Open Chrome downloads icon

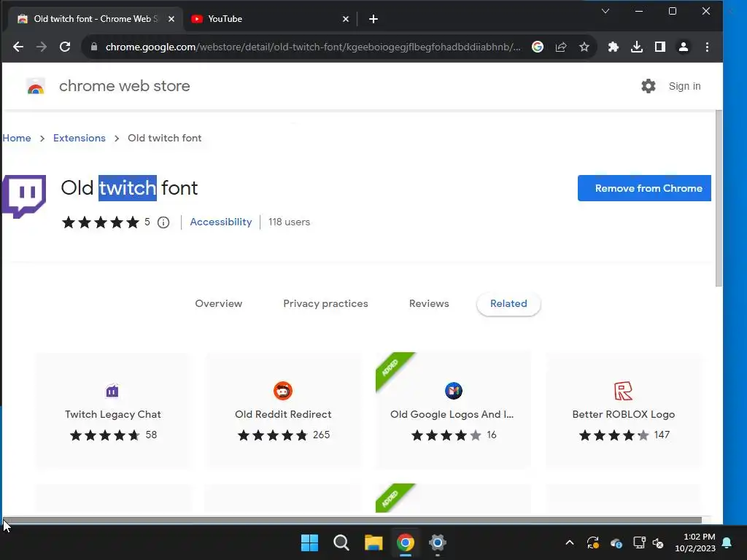pyautogui.click(x=636, y=47)
